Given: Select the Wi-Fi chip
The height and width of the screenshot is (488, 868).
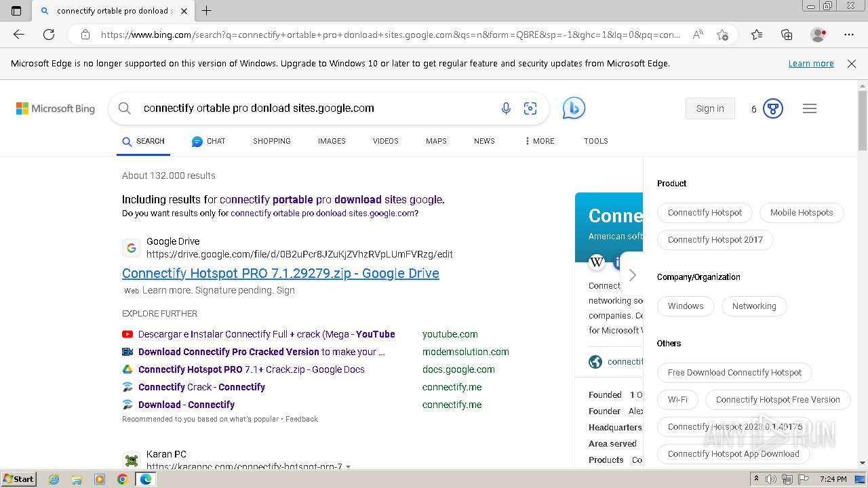Looking at the screenshot, I should pos(677,400).
